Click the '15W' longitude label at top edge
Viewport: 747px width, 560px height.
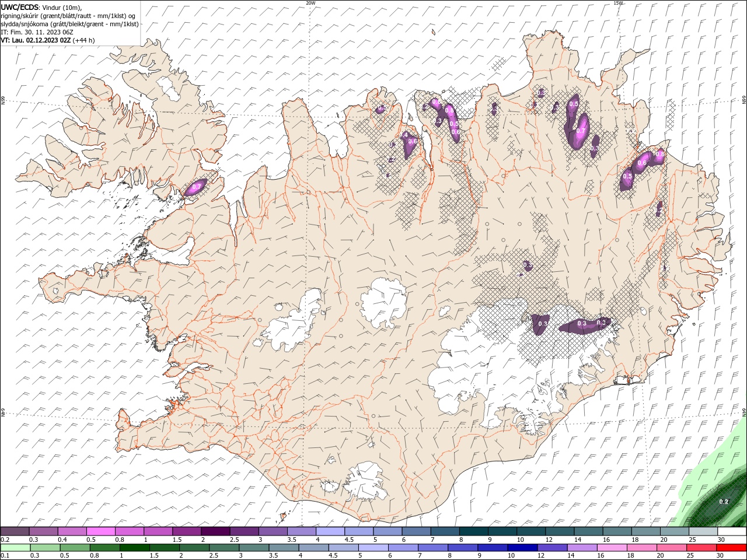coord(618,2)
